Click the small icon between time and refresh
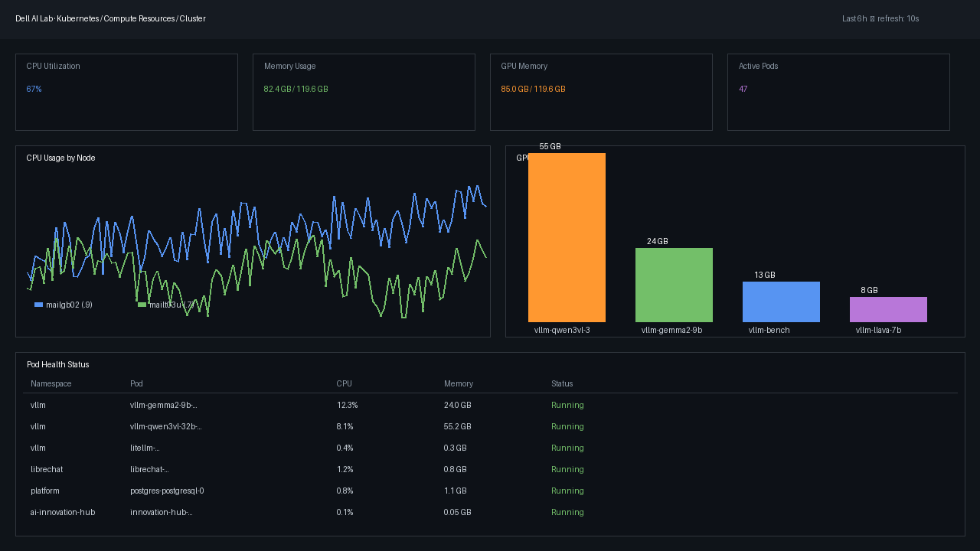Image resolution: width=980 pixels, height=551 pixels. coord(872,18)
